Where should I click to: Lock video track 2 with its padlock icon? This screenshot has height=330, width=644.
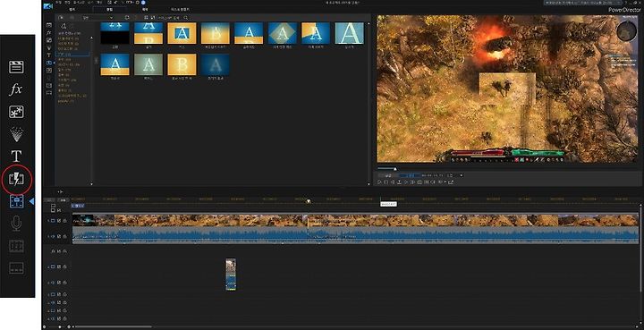pos(65,267)
